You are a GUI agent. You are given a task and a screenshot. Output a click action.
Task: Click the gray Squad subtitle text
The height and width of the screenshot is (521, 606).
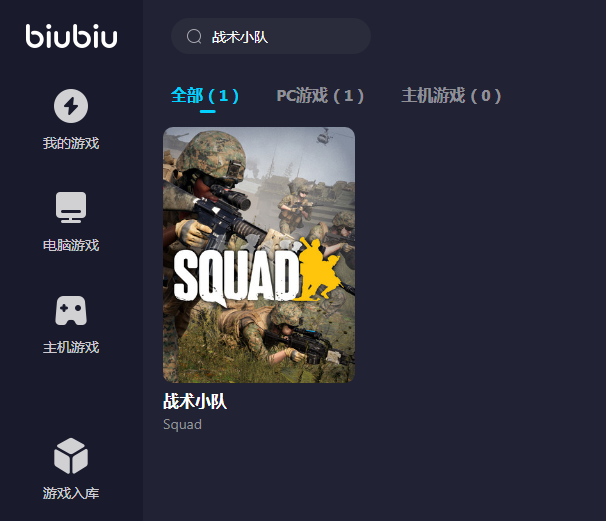pos(182,424)
